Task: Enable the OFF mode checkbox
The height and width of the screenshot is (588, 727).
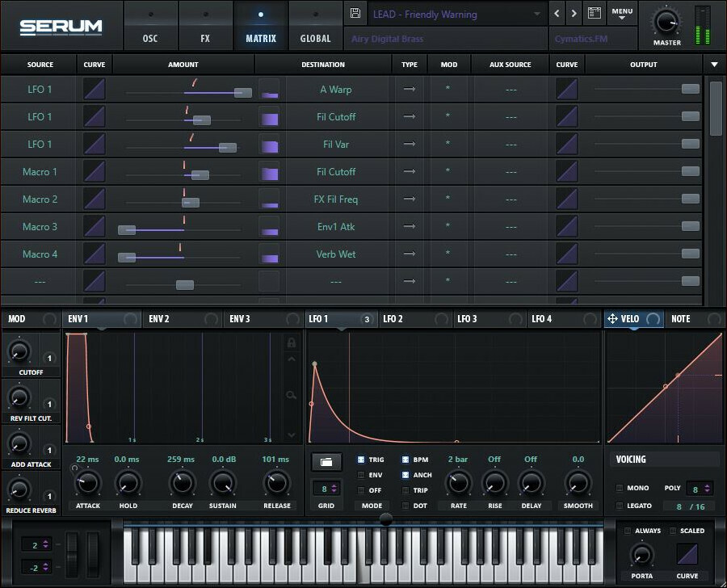Action: (x=361, y=490)
